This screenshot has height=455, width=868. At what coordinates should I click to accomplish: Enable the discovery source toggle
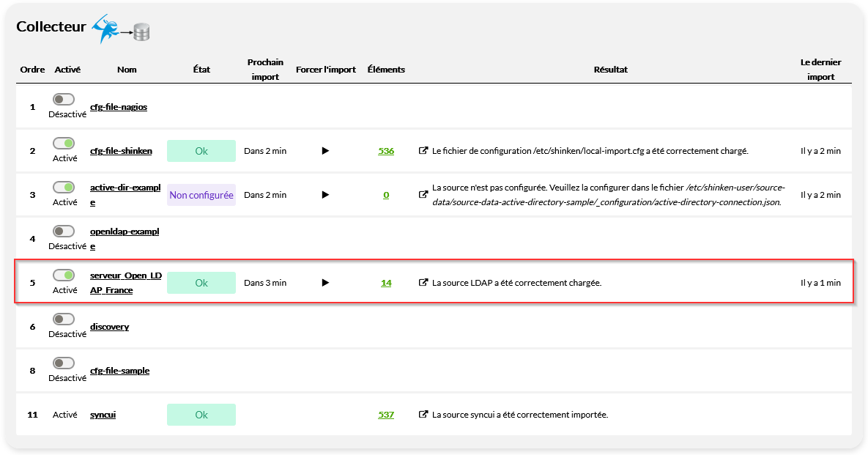64,319
